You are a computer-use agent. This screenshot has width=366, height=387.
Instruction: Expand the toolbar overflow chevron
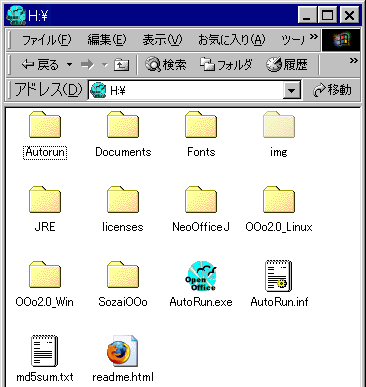[354, 61]
